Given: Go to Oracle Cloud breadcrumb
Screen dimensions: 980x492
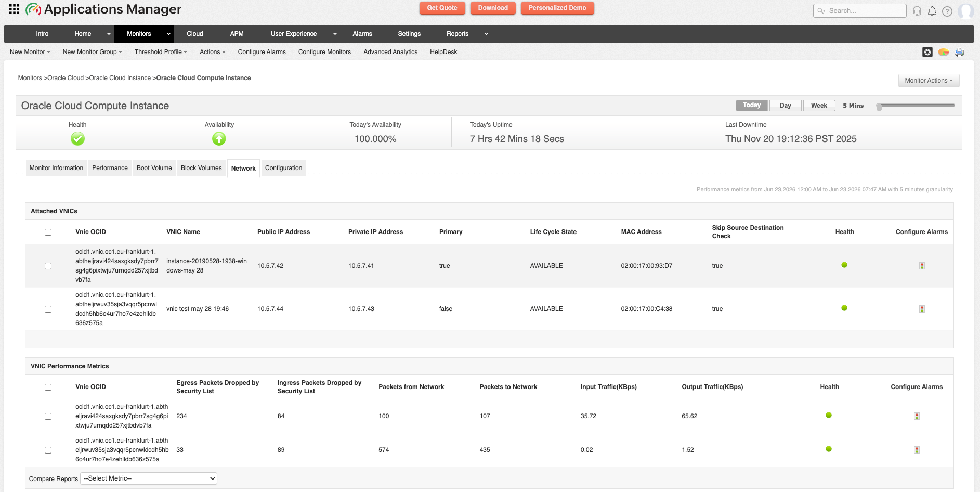Looking at the screenshot, I should coord(66,78).
